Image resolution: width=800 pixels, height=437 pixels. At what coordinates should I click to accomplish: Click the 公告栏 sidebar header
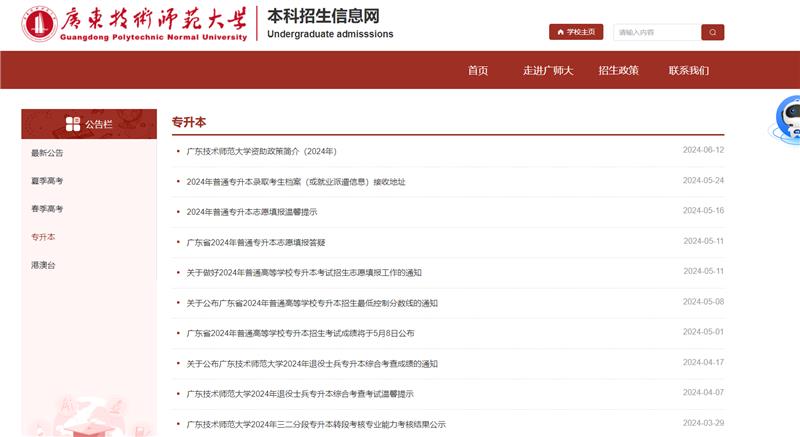pos(89,124)
